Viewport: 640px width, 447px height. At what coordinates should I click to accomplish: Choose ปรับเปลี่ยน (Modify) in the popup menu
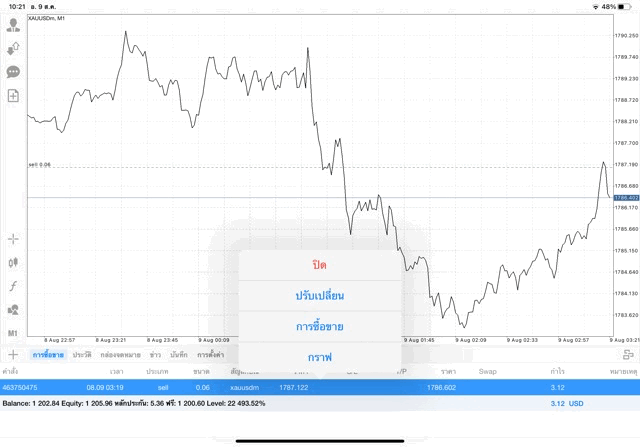[320, 296]
